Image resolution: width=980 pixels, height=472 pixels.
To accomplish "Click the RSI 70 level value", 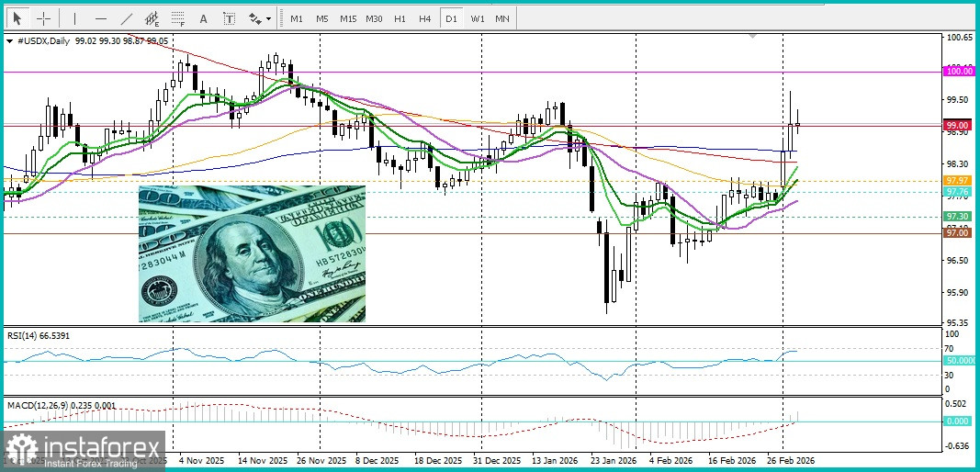I will point(950,348).
